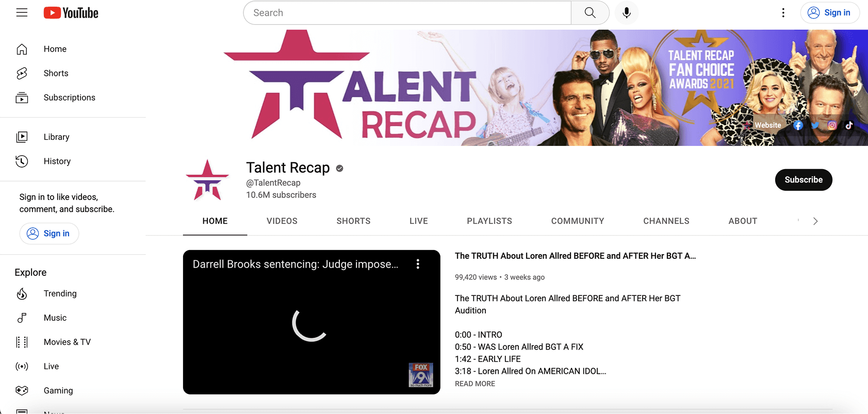
Task: Open the hamburger guide menu
Action: pos(22,13)
